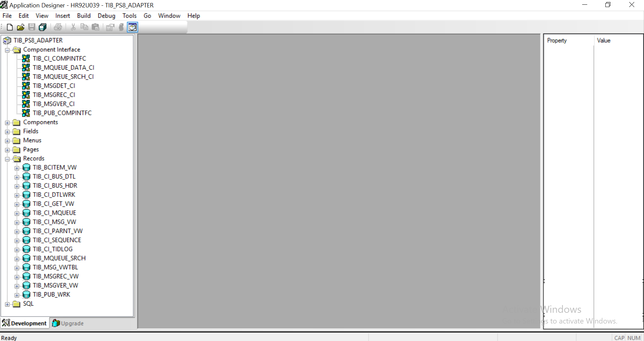Expand the TIB_CI_BUS_HDR record node
Image resolution: width=644 pixels, height=341 pixels.
17,186
